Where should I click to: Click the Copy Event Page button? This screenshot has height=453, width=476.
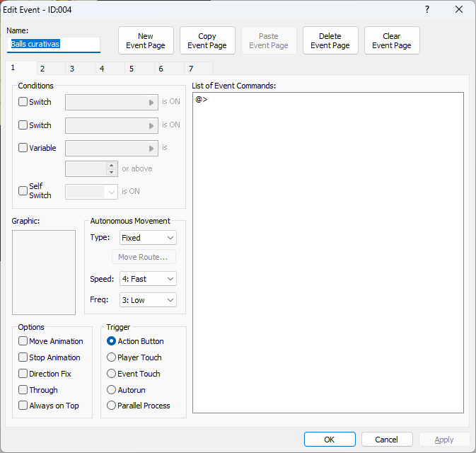(207, 41)
